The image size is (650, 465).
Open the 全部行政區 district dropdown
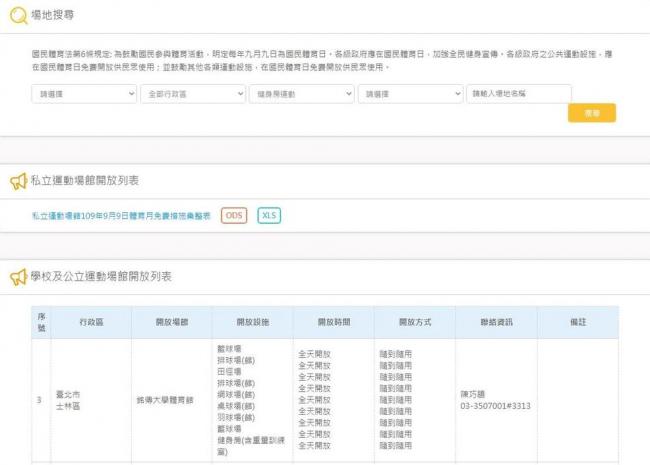(193, 94)
